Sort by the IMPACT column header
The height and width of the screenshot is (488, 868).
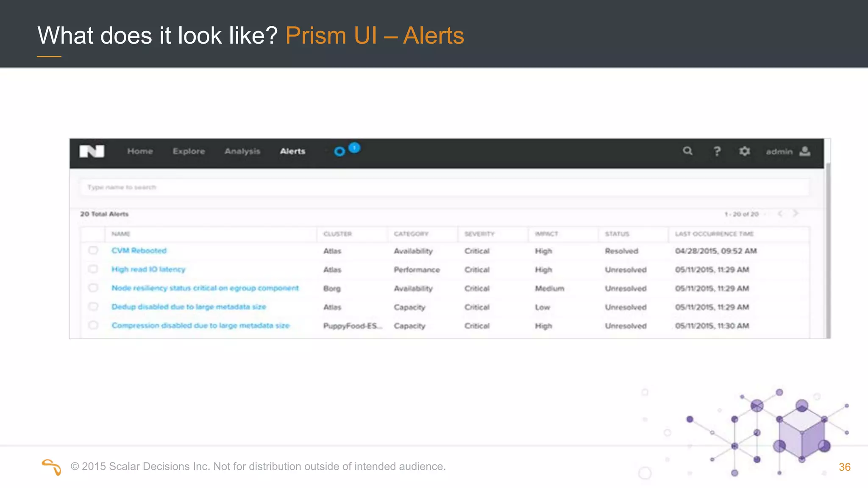tap(546, 234)
